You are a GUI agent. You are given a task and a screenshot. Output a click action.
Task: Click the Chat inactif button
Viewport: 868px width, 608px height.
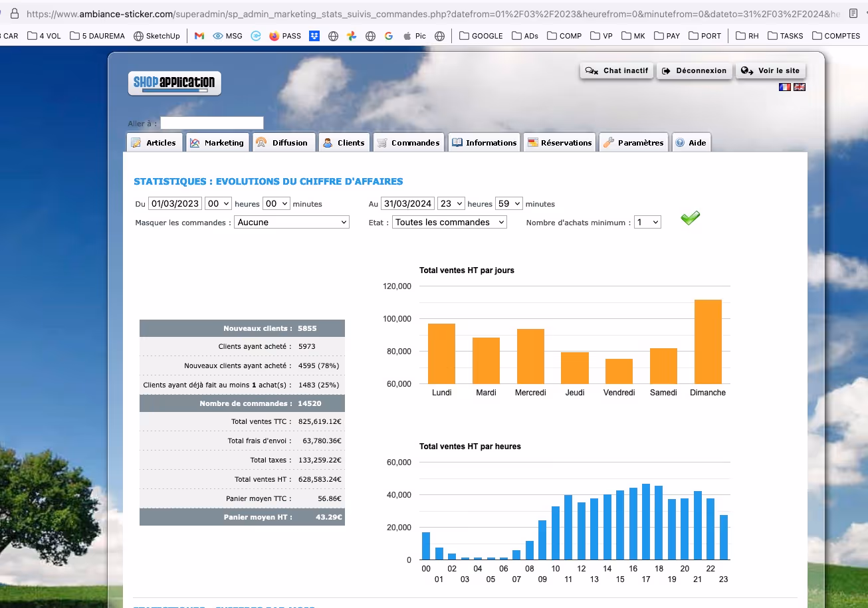coord(617,70)
